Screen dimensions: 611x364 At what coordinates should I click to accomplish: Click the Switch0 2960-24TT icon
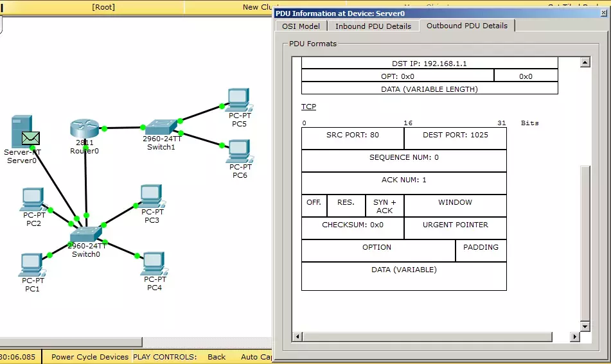coord(85,234)
